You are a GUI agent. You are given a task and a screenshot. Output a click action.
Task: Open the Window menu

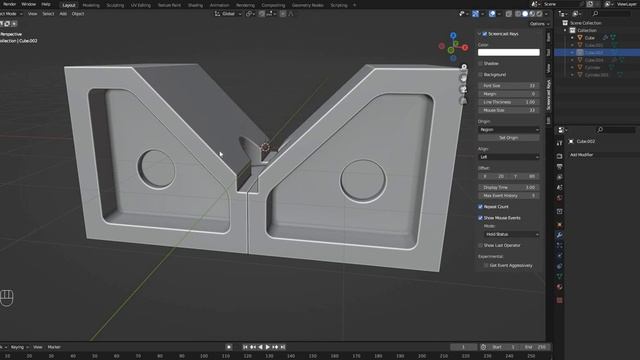point(29,4)
